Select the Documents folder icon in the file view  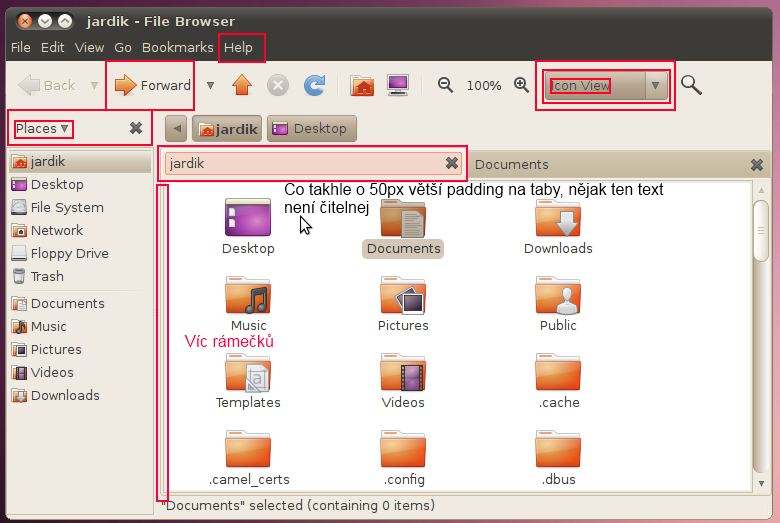[403, 218]
